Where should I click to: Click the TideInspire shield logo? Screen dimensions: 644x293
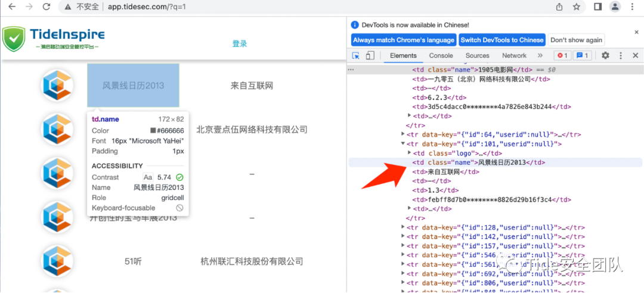tap(14, 39)
